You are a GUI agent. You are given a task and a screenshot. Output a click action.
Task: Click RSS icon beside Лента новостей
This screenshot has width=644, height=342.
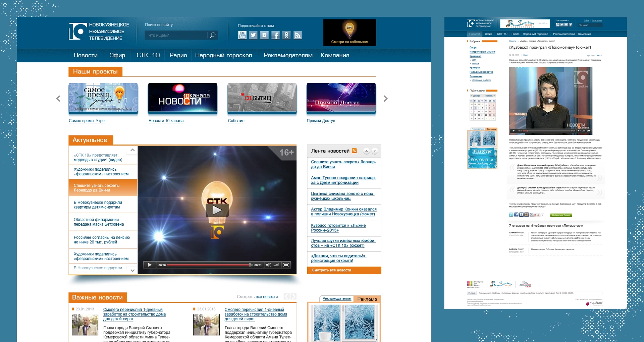point(354,151)
